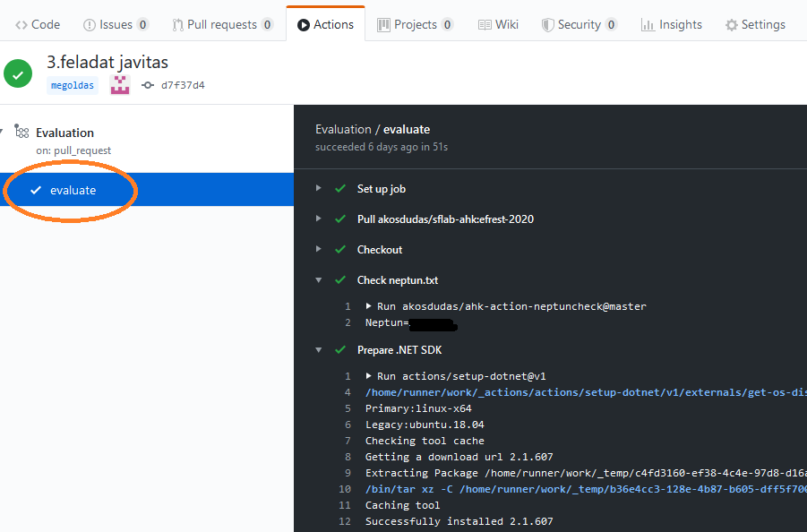The height and width of the screenshot is (532, 807).
Task: Expand the "Set up job" step
Action: pyautogui.click(x=319, y=189)
